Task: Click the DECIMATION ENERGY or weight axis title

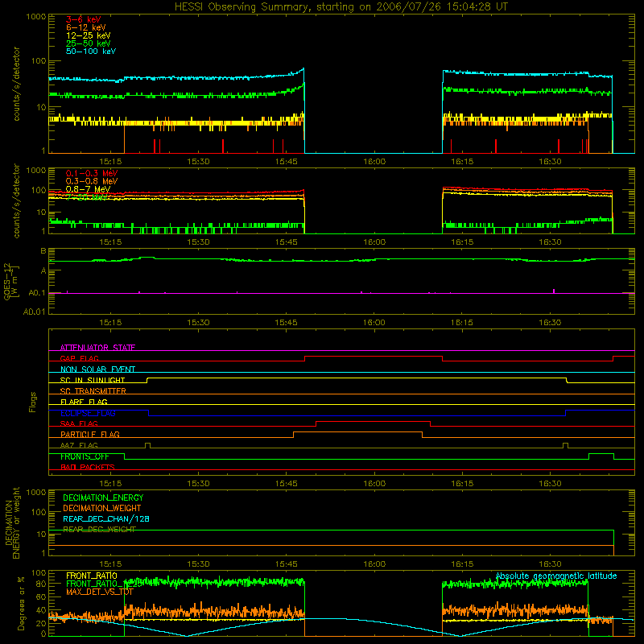Action: 12,522
